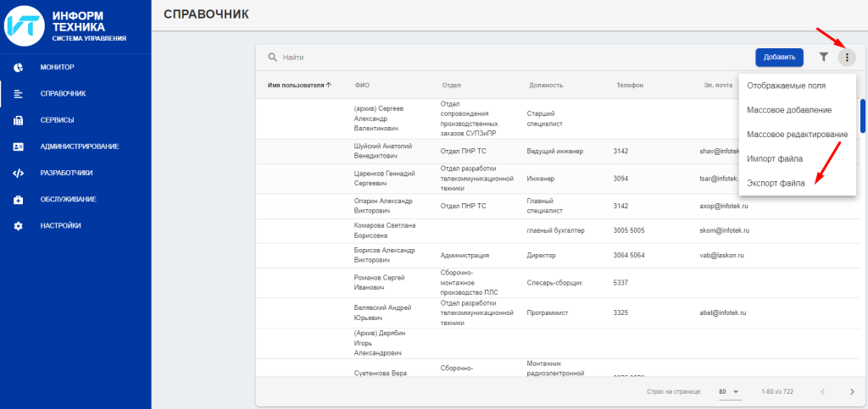Screen dimensions: 868x409
Task: Click the magnifier search icon
Action: 273,58
